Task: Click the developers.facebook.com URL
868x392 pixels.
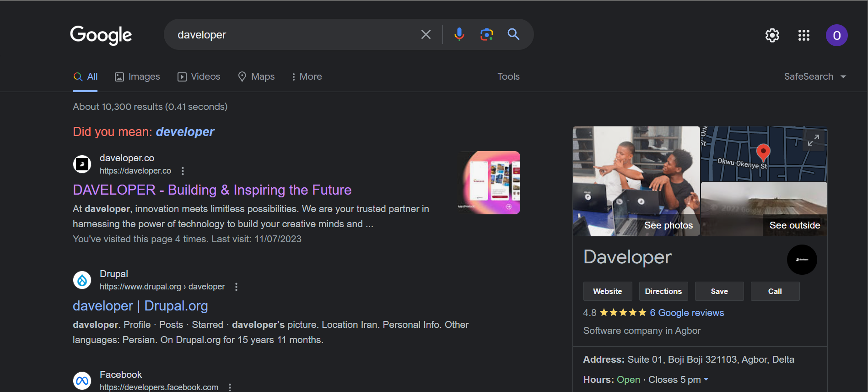Action: point(159,387)
